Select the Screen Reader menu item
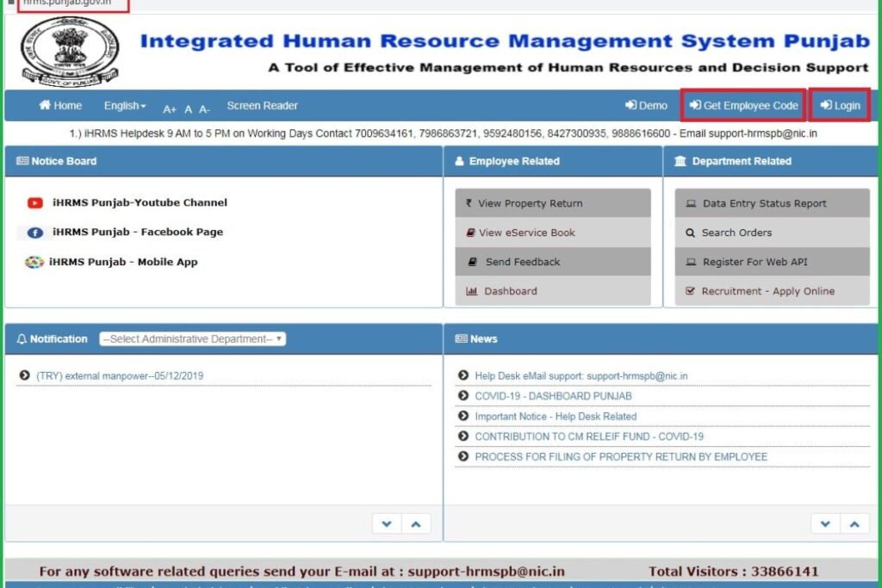 coord(262,105)
